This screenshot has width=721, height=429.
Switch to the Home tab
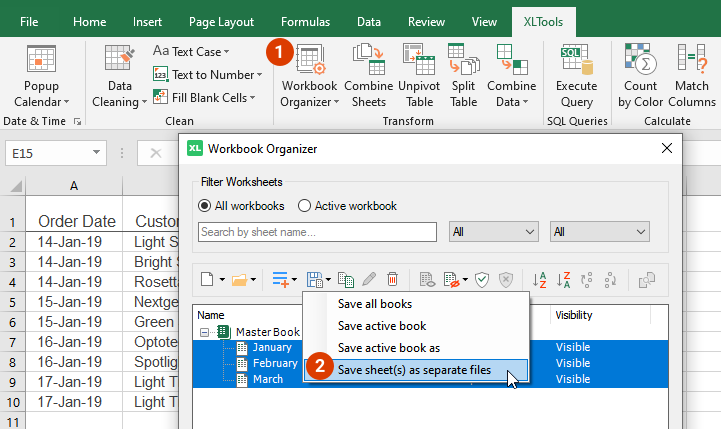(89, 22)
